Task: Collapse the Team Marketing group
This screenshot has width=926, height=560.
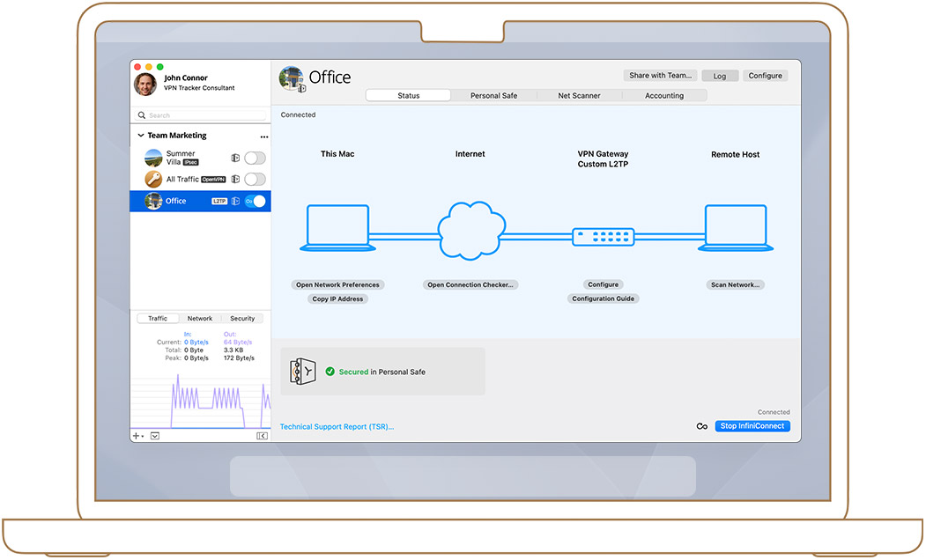Action: [x=141, y=136]
